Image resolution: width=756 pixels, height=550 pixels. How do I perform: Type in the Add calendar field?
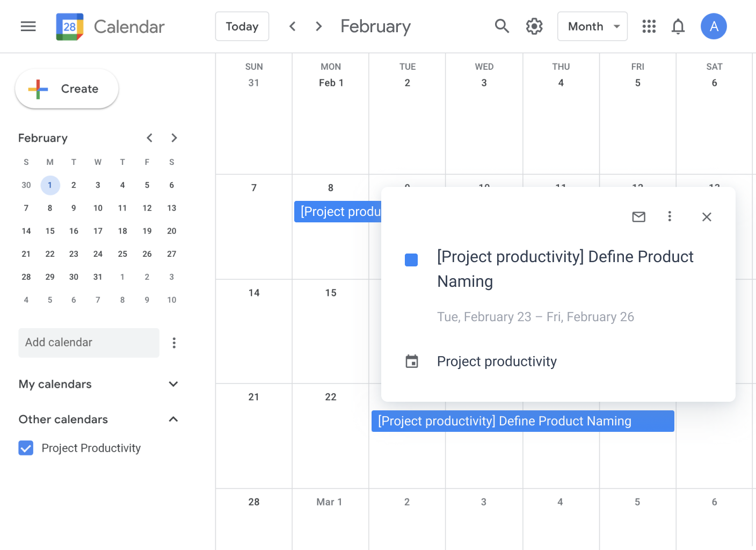(x=89, y=343)
